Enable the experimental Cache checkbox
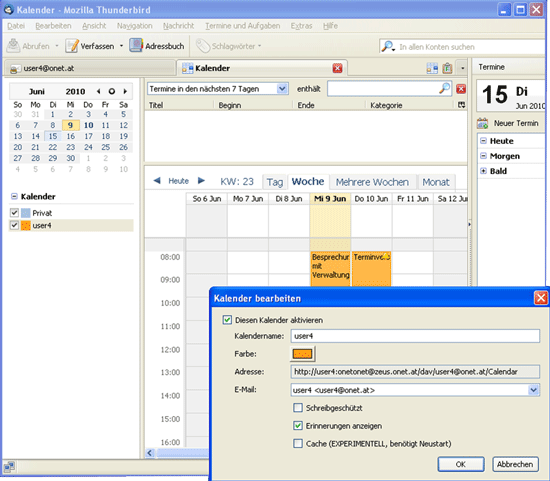The height and width of the screenshot is (481, 550). (298, 443)
